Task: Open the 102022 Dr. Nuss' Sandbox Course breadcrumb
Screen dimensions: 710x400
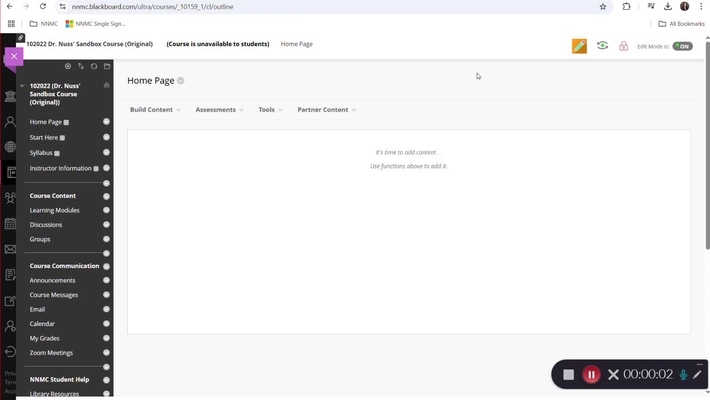Action: 90,44
